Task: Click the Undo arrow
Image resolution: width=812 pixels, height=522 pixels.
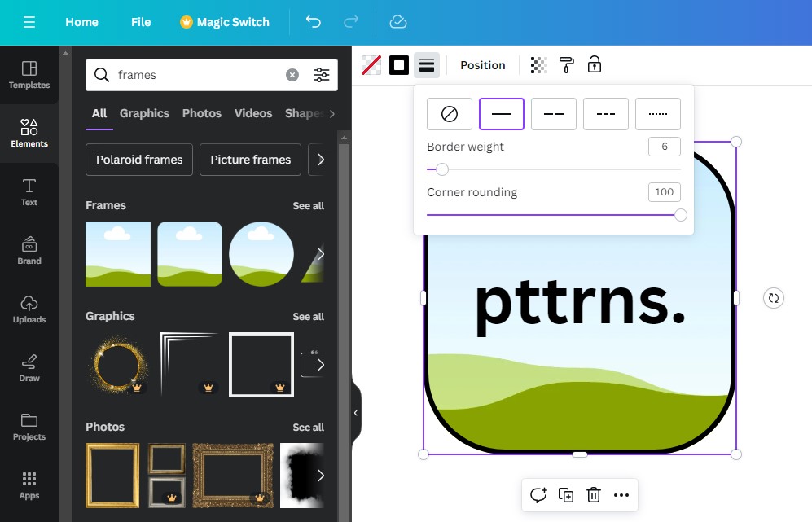Action: (314, 22)
